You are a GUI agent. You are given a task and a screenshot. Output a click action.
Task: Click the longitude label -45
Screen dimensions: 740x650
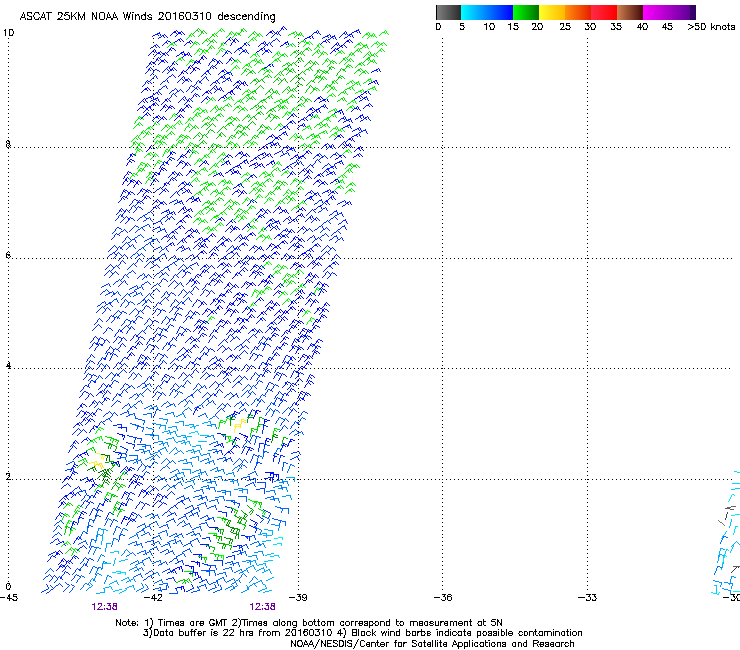pos(9,598)
